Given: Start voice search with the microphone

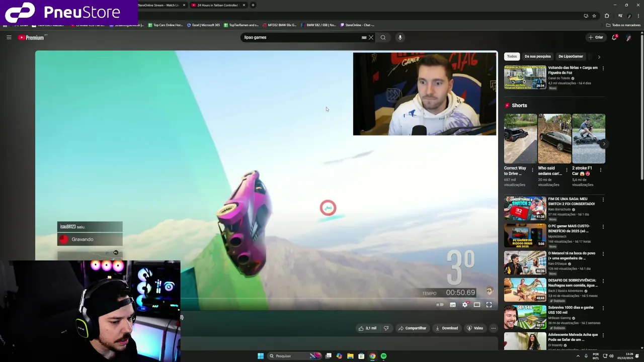Looking at the screenshot, I should point(400,37).
